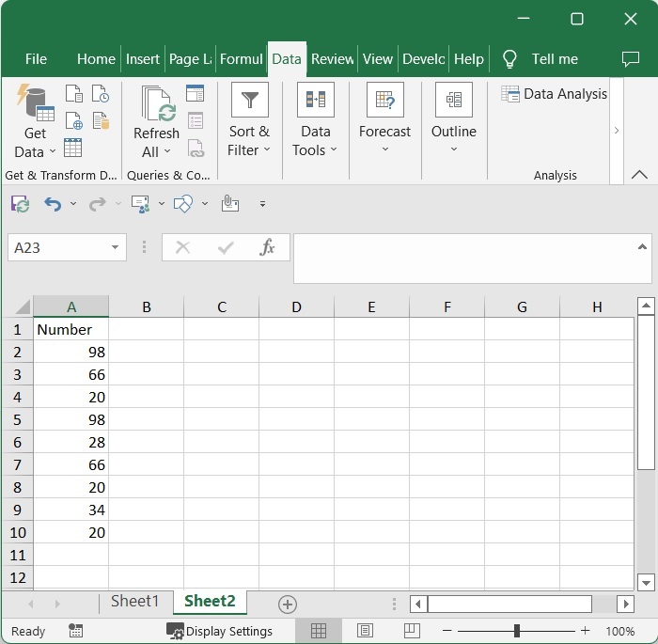Open the Name Box dropdown arrow
Viewport: 658px width, 644px height.
point(116,247)
